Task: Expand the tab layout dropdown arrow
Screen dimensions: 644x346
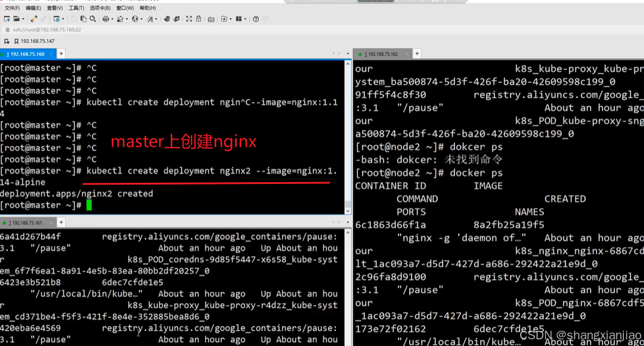Action: coord(245,19)
